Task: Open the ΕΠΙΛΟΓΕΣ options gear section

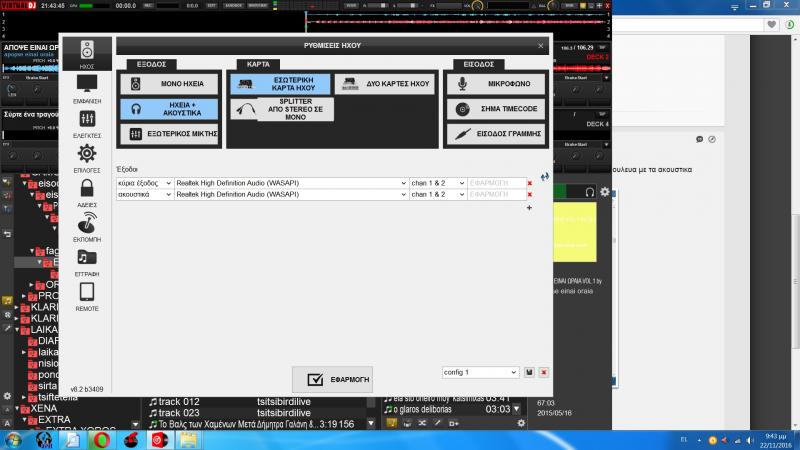Action: click(x=87, y=158)
